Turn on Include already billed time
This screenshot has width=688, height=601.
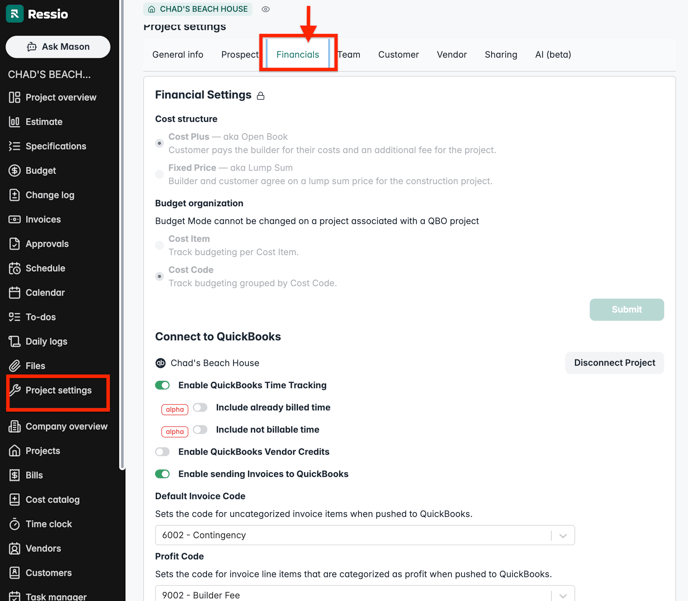point(200,408)
